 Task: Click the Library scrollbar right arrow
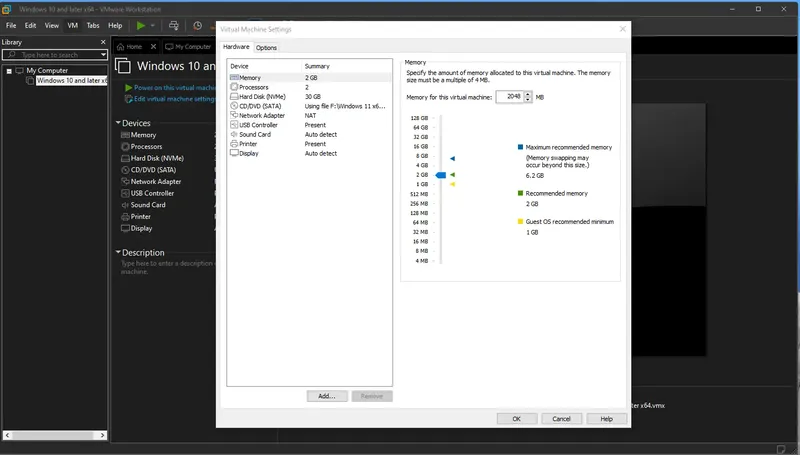pyautogui.click(x=103, y=435)
